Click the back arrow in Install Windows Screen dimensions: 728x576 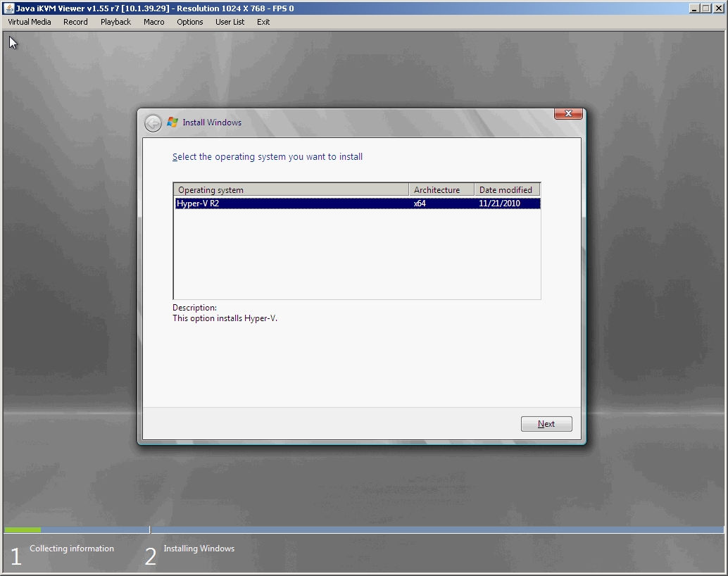pyautogui.click(x=153, y=123)
